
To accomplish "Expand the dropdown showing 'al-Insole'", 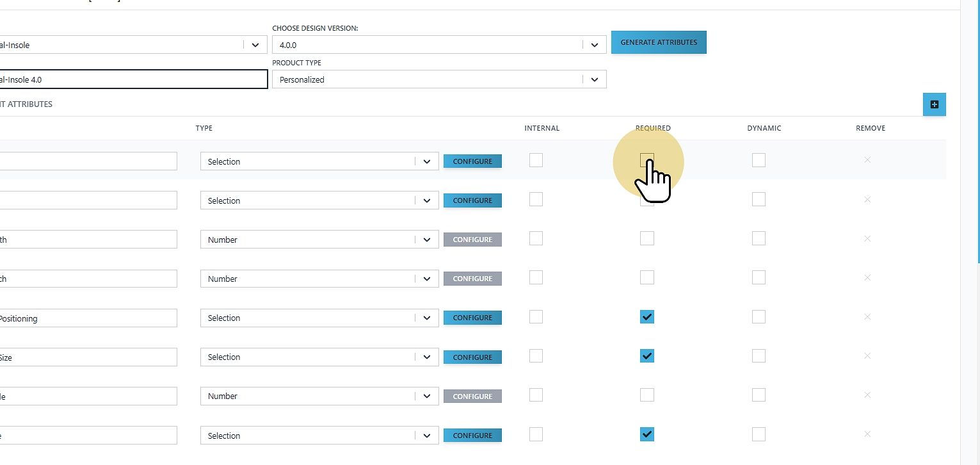I will pos(134,45).
